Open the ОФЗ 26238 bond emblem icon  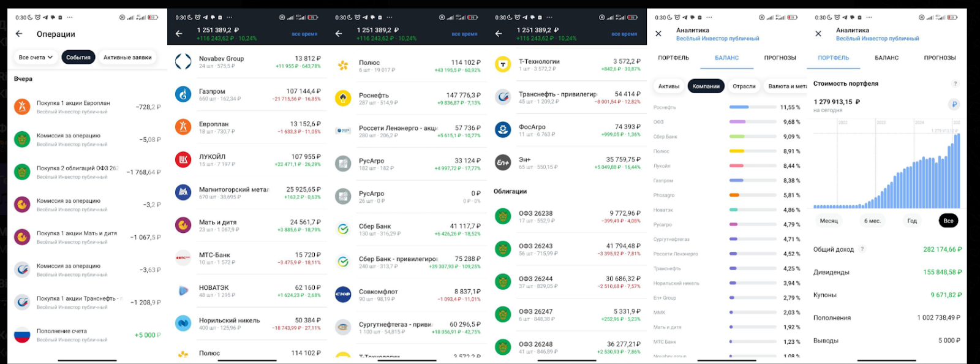pos(503,216)
